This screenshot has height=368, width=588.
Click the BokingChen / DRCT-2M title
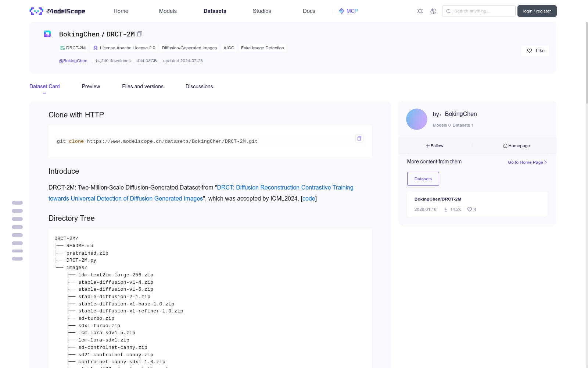(x=97, y=34)
